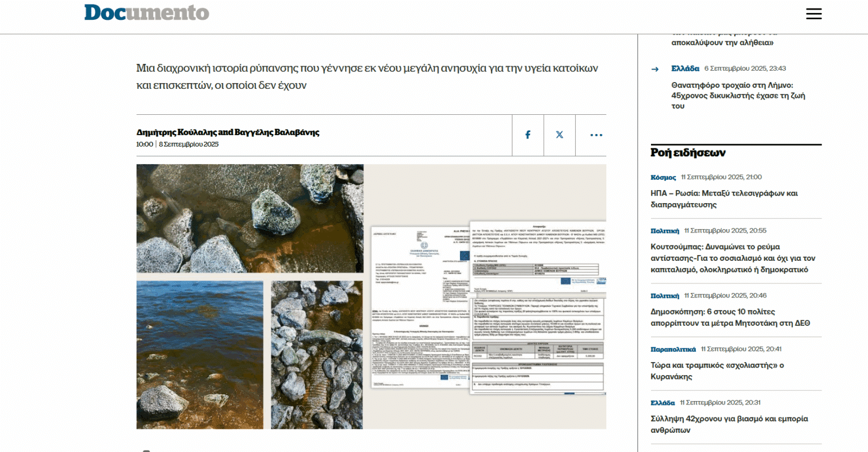The image size is (868, 452).
Task: Open author Βαγγέλης Βαλαβάνης profile link
Action: tap(277, 132)
